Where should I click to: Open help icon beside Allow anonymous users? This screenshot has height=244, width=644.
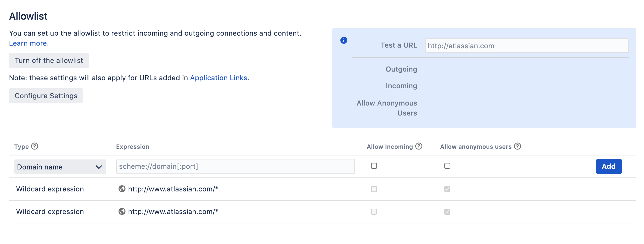(x=517, y=146)
